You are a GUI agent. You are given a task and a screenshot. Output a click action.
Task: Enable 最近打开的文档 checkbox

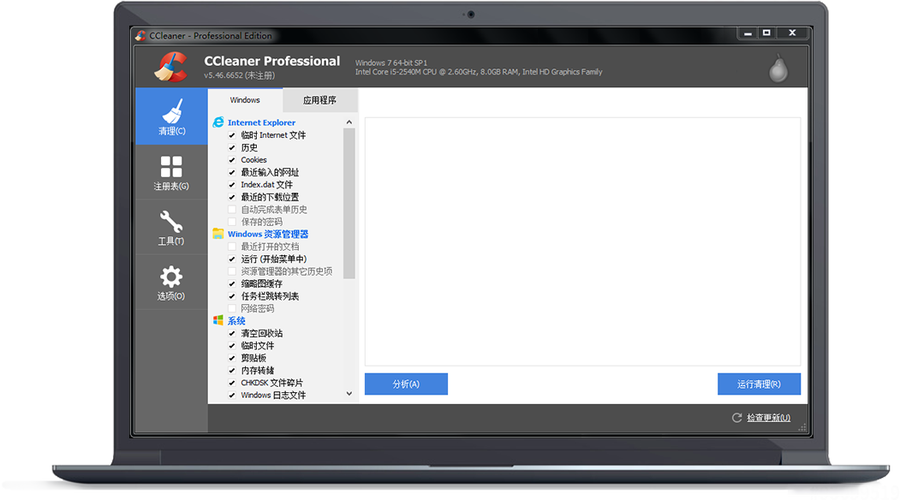point(232,246)
